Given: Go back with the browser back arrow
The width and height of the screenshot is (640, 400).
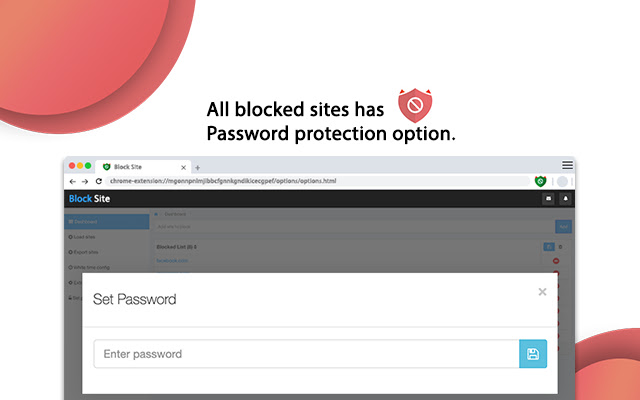Looking at the screenshot, I should [x=72, y=181].
